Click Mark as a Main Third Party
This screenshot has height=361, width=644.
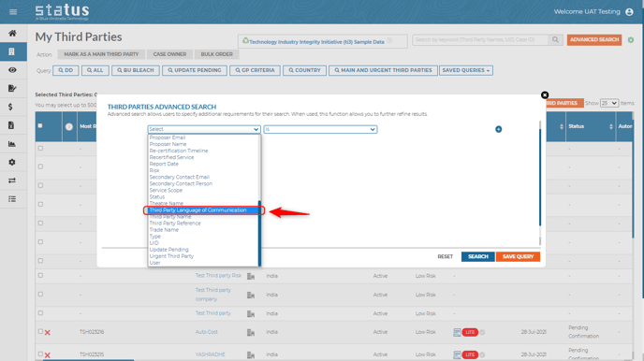point(101,54)
